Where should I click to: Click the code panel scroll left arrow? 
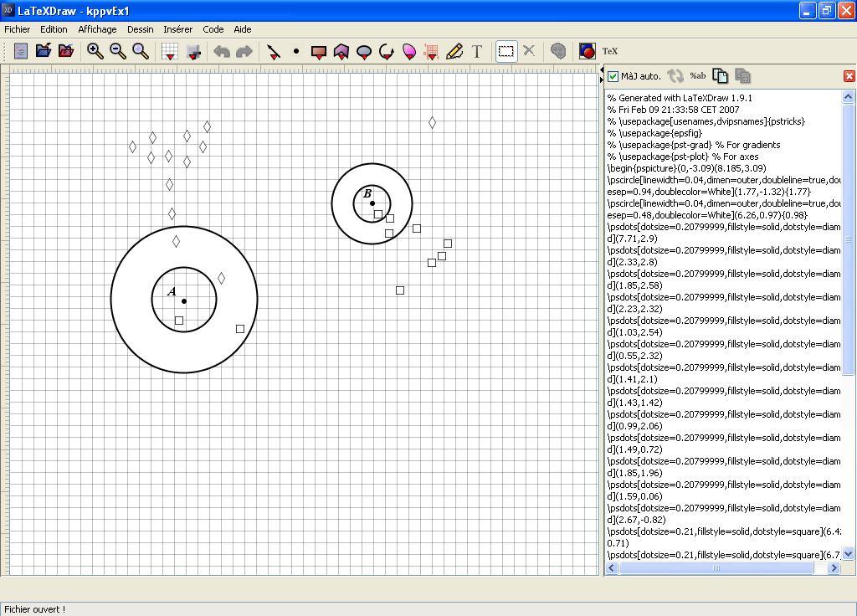point(612,568)
